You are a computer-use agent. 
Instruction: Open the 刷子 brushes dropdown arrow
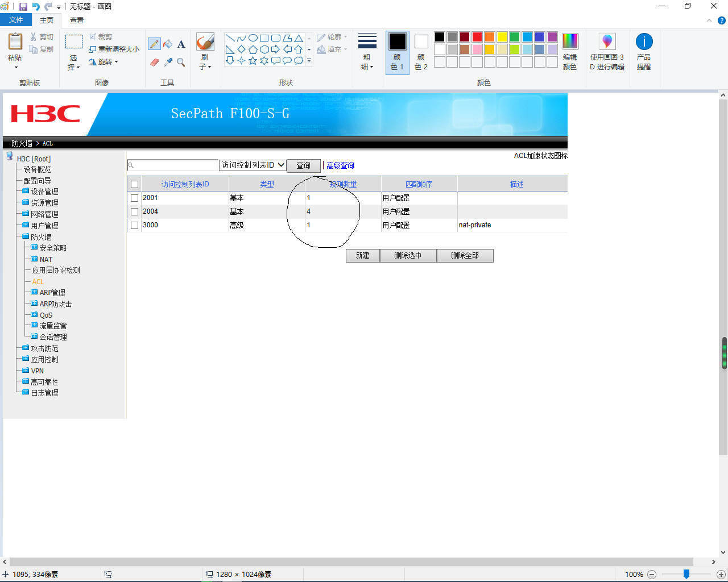(x=209, y=67)
